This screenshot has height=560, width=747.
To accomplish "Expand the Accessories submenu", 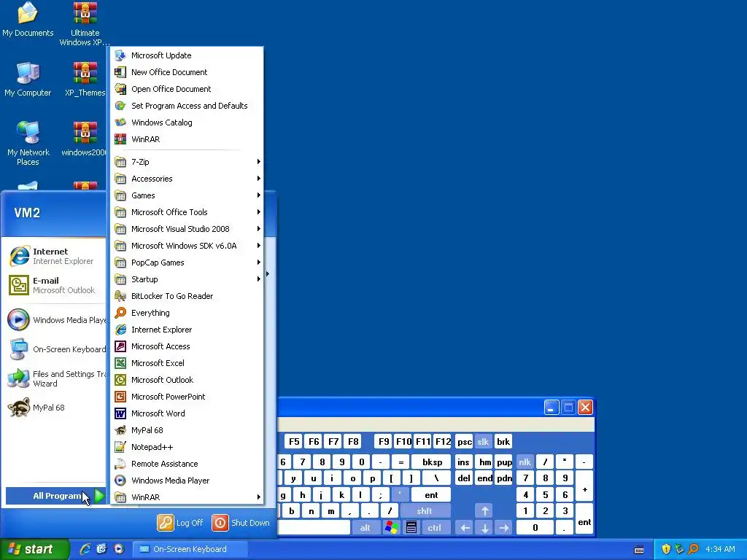I will tap(187, 179).
